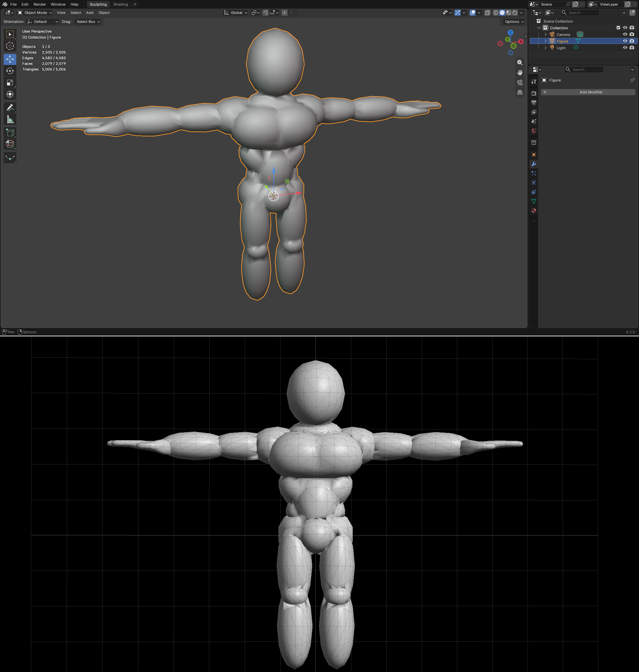Viewport: 639px width, 672px height.
Task: Enable material preview shading
Action: tap(509, 13)
